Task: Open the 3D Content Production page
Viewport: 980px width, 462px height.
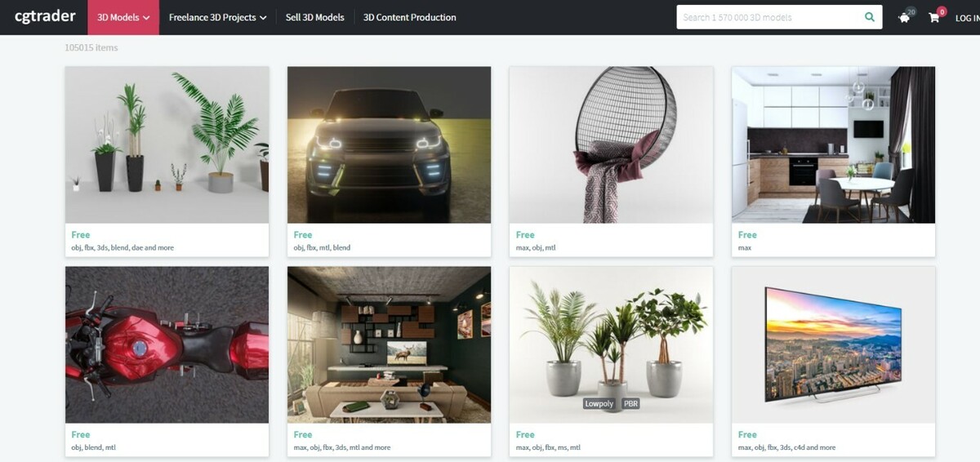Action: [x=410, y=17]
